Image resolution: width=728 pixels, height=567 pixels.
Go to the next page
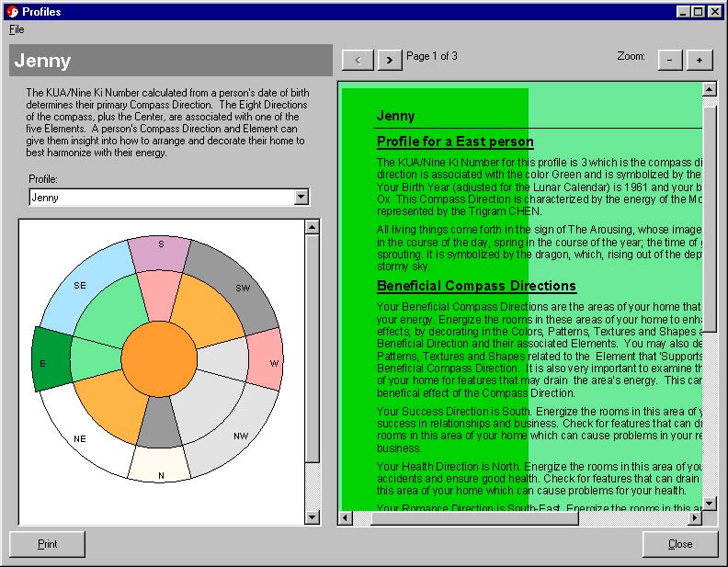tap(389, 60)
